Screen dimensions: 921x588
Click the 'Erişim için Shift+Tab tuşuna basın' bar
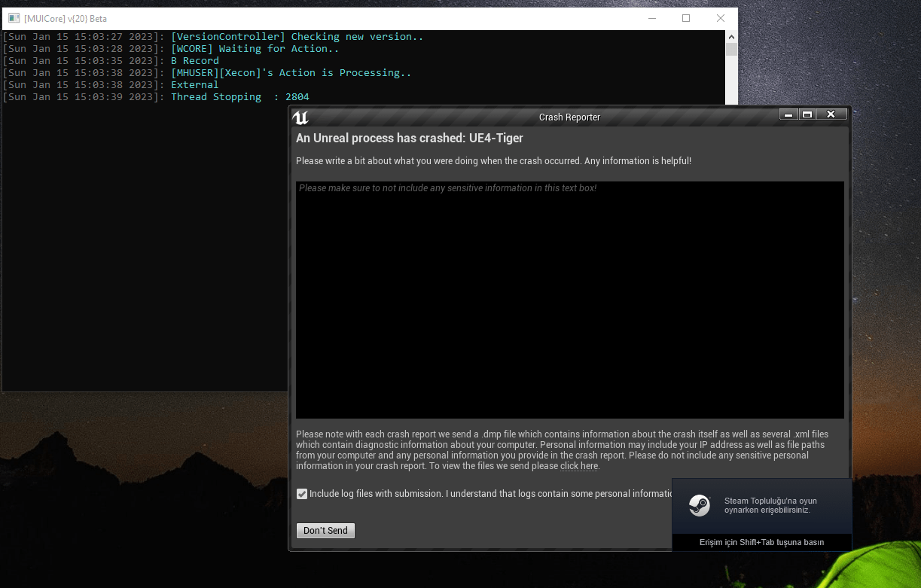point(761,542)
